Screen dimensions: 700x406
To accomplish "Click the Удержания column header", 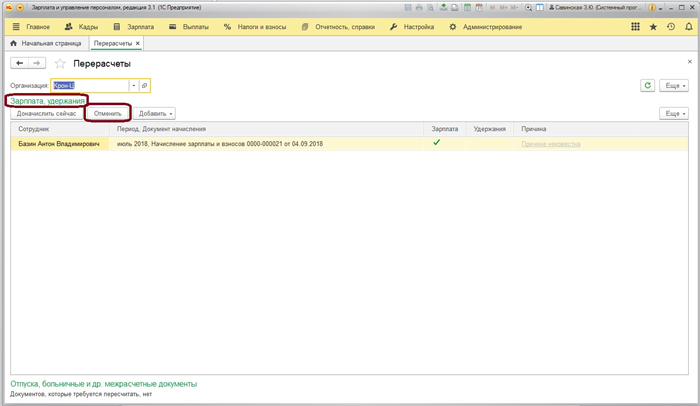I will tap(490, 129).
